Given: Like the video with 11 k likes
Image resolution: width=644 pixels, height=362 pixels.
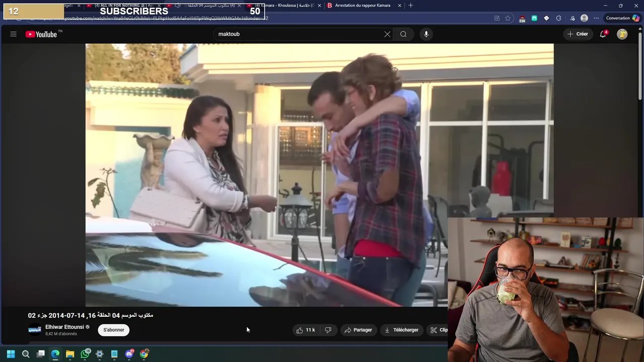Looking at the screenshot, I should point(305,330).
